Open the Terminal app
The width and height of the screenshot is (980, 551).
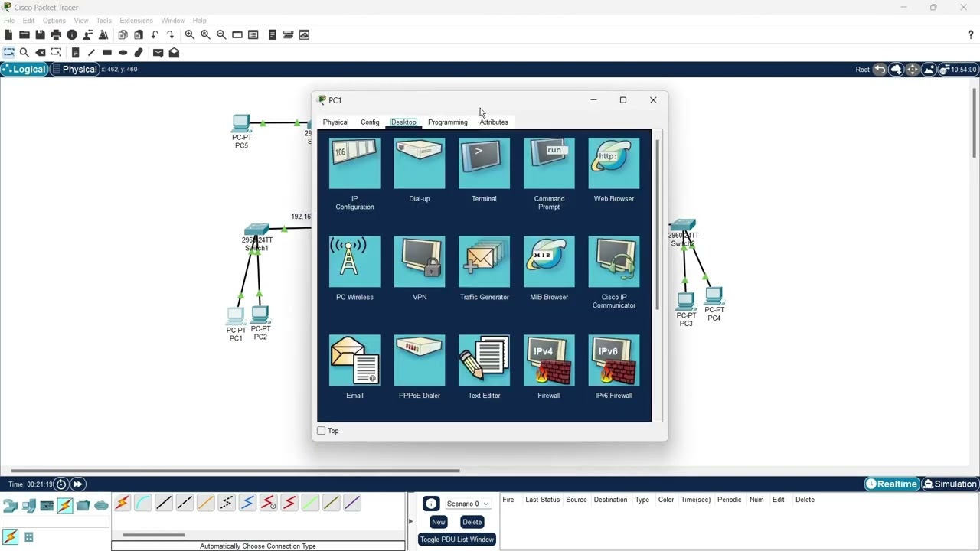click(x=484, y=164)
